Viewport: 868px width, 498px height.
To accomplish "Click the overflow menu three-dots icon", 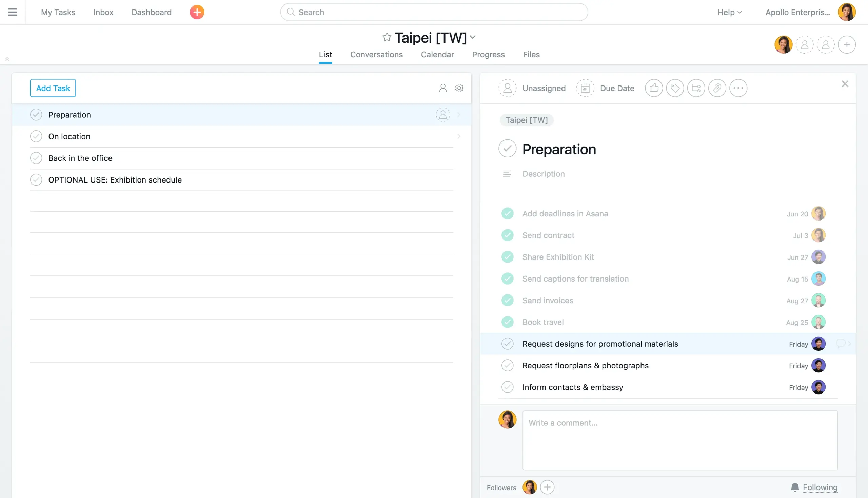I will (x=738, y=88).
